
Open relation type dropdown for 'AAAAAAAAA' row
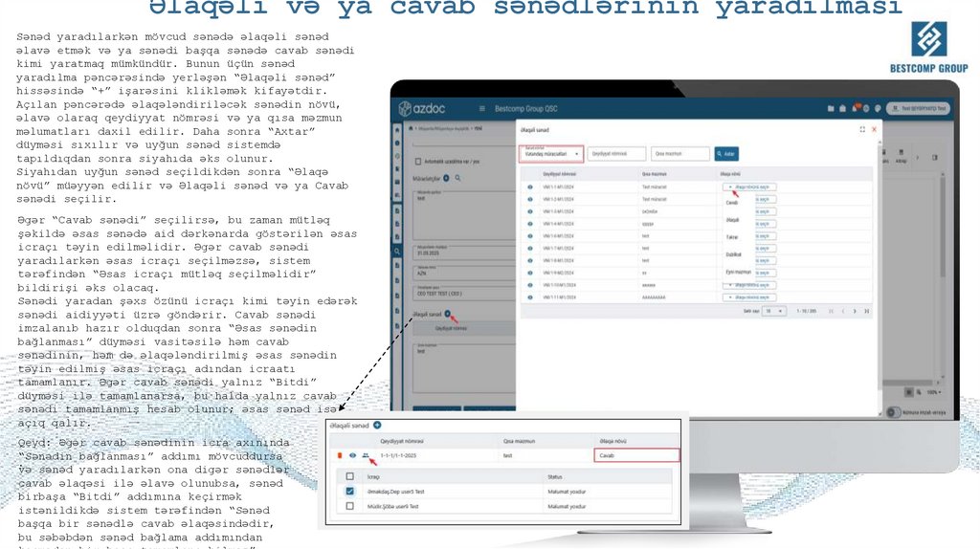pos(749,297)
